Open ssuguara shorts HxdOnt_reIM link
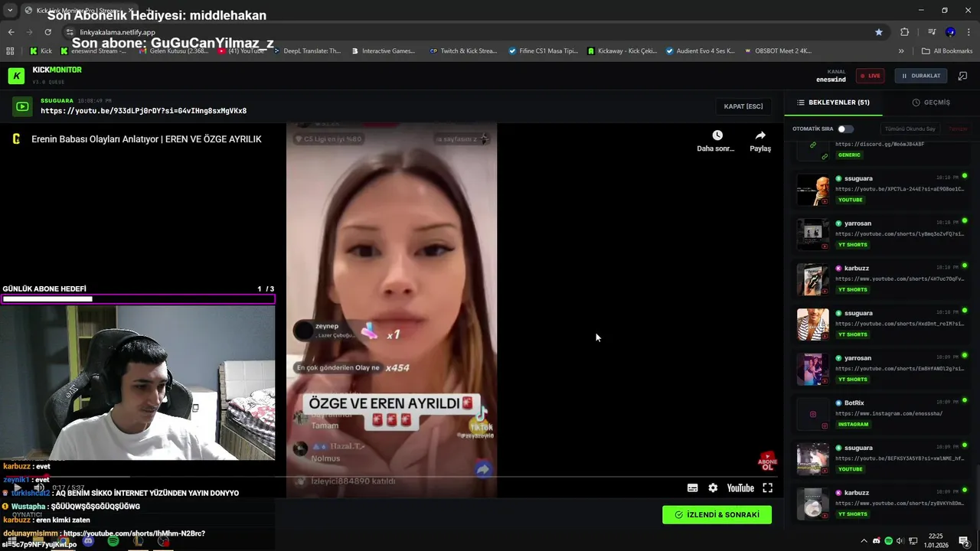This screenshot has height=551, width=980. pos(899,324)
